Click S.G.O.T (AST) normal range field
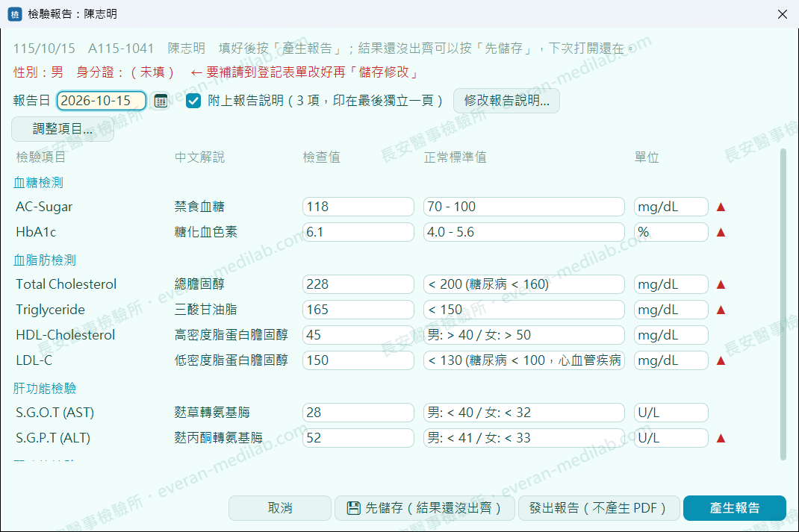Image resolution: width=799 pixels, height=532 pixels. point(524,413)
